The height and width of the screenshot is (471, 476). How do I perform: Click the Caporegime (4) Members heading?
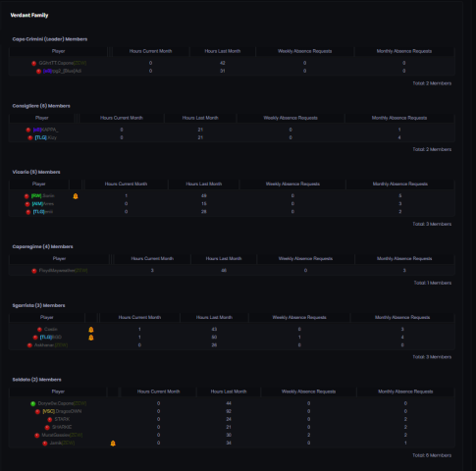click(x=42, y=246)
